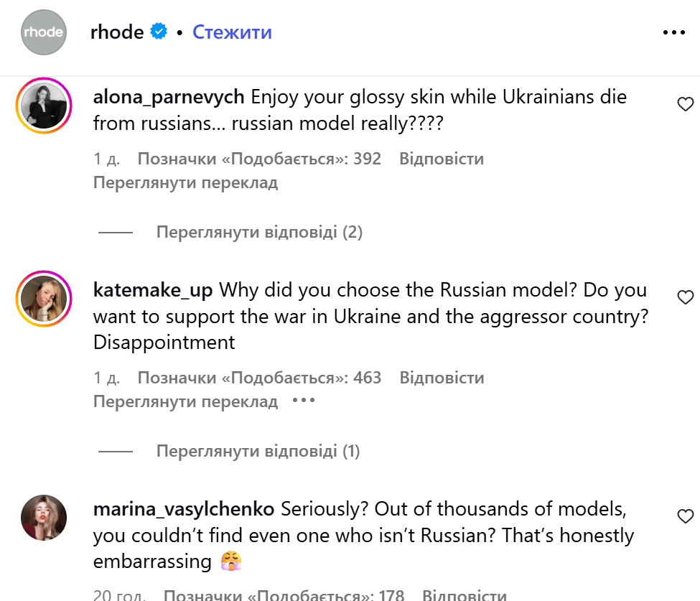
Task: Open alona_parnevych's profile picture
Action: coord(43,107)
